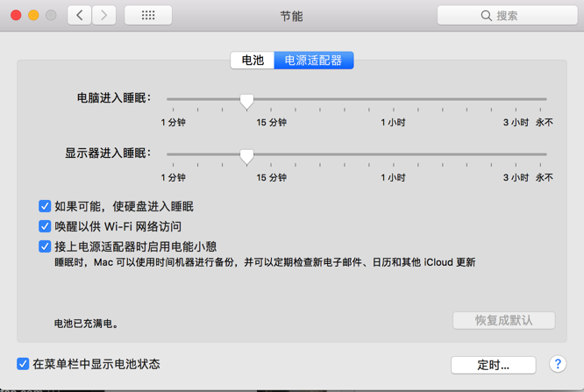Go forward with the right chevron button
584x392 pixels.
tap(104, 15)
